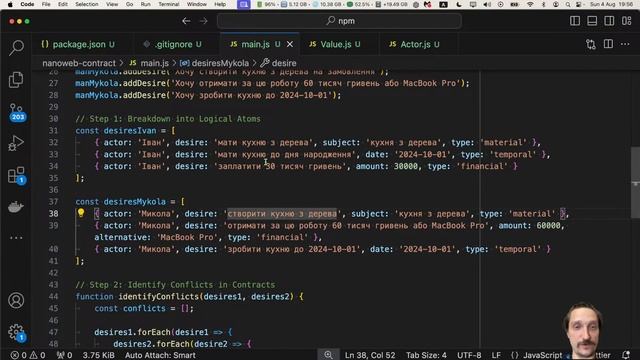Select the main.js tab

(255, 44)
